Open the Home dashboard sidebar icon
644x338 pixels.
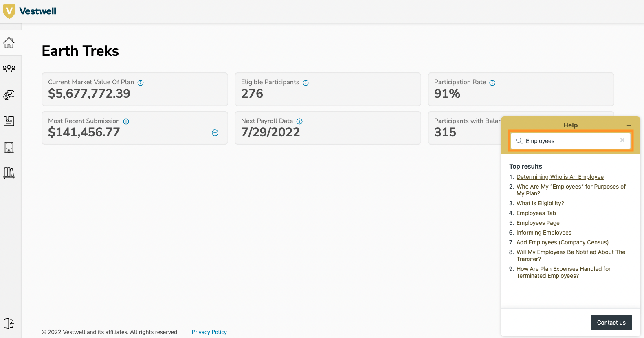point(9,43)
